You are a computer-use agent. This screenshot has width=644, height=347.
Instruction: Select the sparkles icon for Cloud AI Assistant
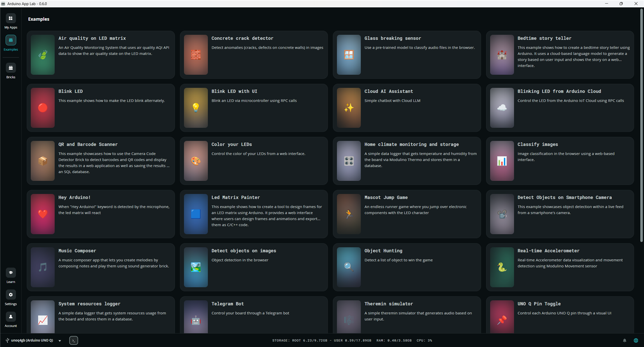[349, 108]
